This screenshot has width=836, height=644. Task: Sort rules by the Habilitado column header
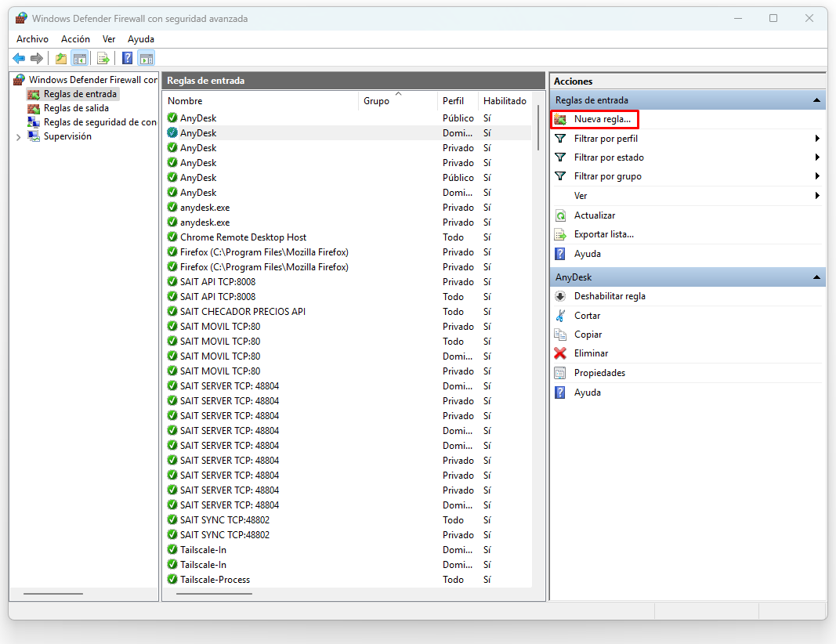pos(505,101)
